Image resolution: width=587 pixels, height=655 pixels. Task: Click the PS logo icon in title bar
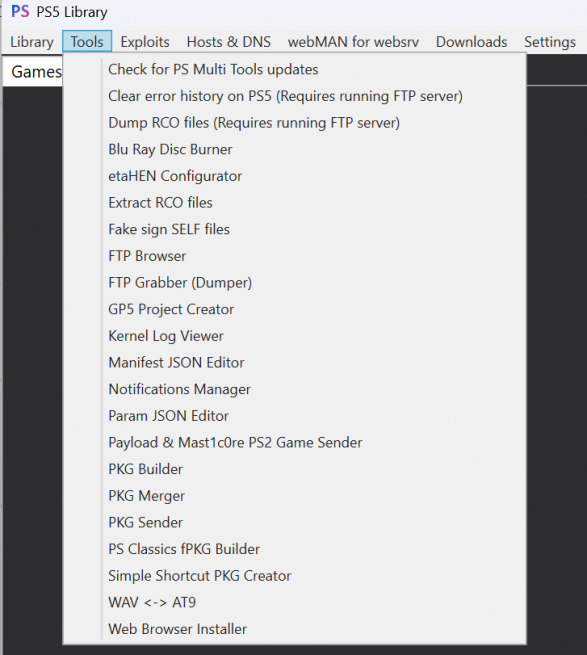(x=20, y=11)
